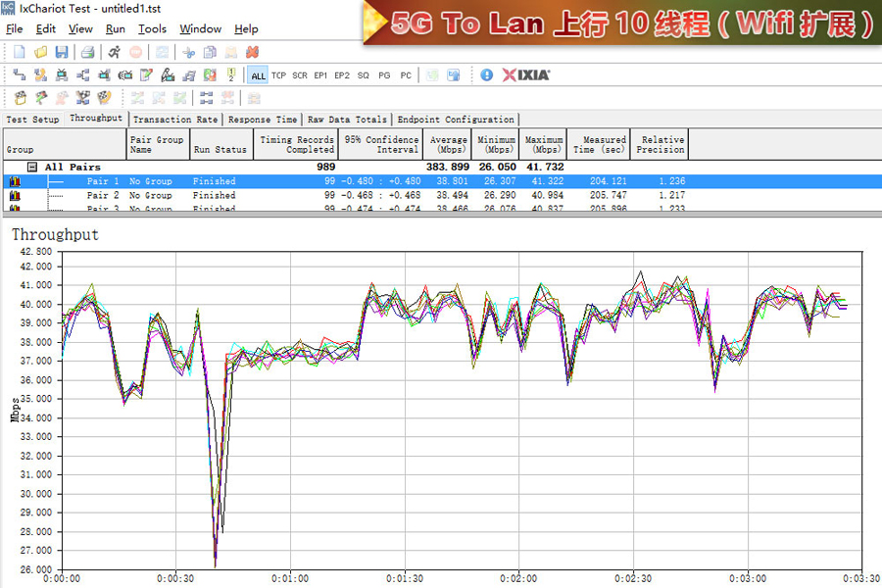Toggle the TCP protocol filter
This screenshot has width=882, height=588.
coord(279,75)
